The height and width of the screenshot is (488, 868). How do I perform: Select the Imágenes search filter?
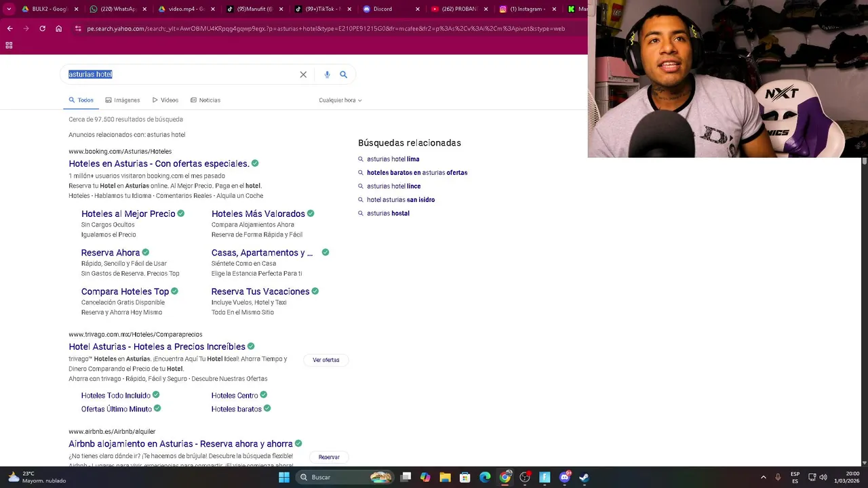point(123,100)
